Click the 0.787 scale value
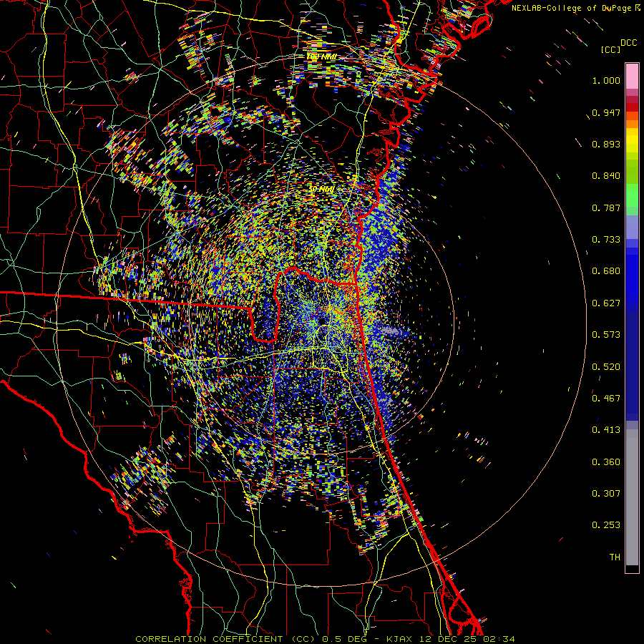The height and width of the screenshot is (644, 644). click(606, 208)
